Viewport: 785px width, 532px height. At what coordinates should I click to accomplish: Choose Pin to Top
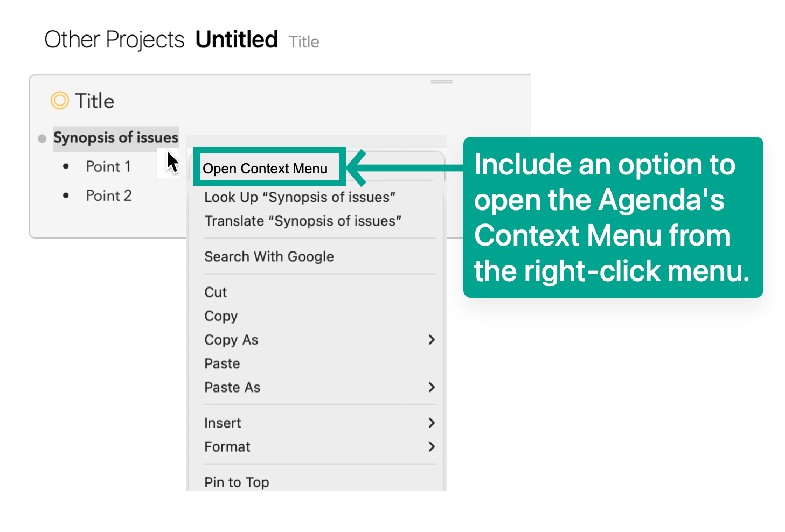point(237,482)
